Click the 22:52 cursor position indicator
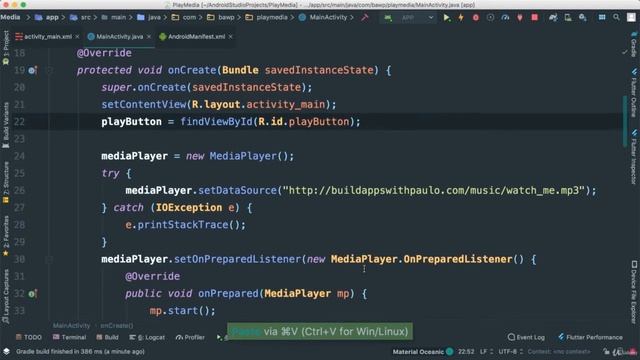Image resolution: width=640 pixels, height=360 pixels. (x=466, y=351)
